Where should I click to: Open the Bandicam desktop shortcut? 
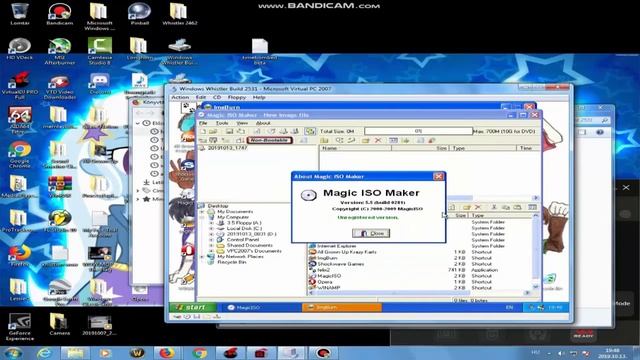(60, 14)
